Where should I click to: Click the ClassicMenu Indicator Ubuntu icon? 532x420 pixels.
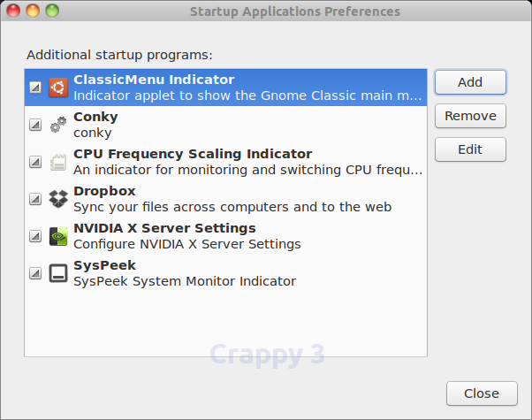click(x=58, y=88)
